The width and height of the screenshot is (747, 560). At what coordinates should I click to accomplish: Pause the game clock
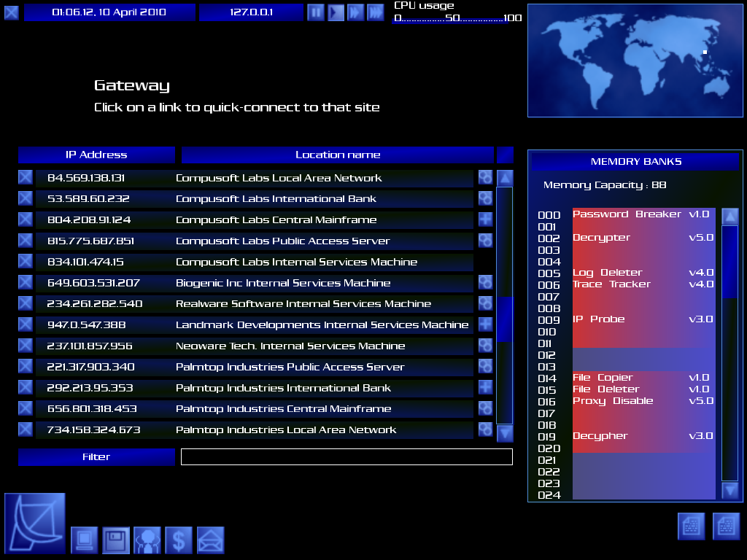[x=315, y=12]
